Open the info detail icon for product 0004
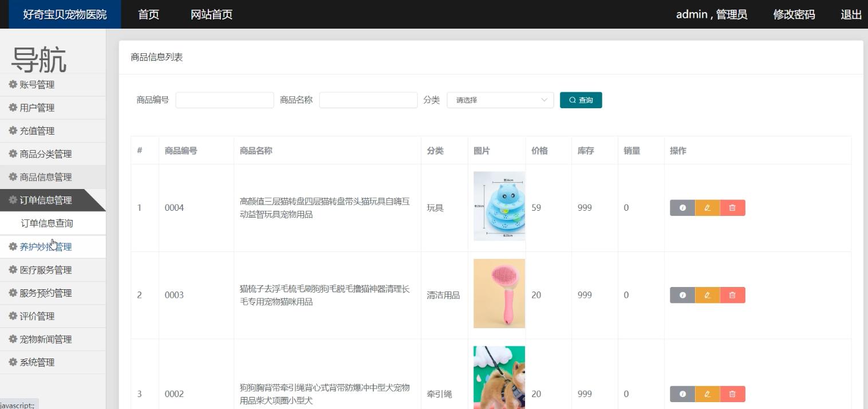Viewport: 868px width, 409px height. (x=682, y=207)
